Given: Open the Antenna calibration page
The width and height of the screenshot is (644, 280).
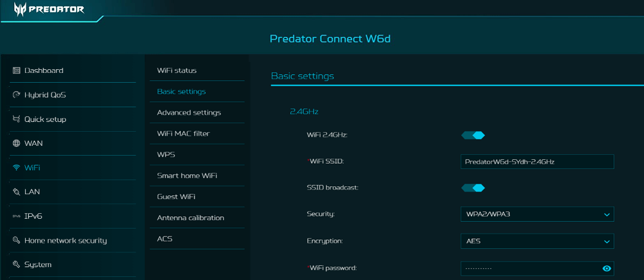Looking at the screenshot, I should 190,218.
